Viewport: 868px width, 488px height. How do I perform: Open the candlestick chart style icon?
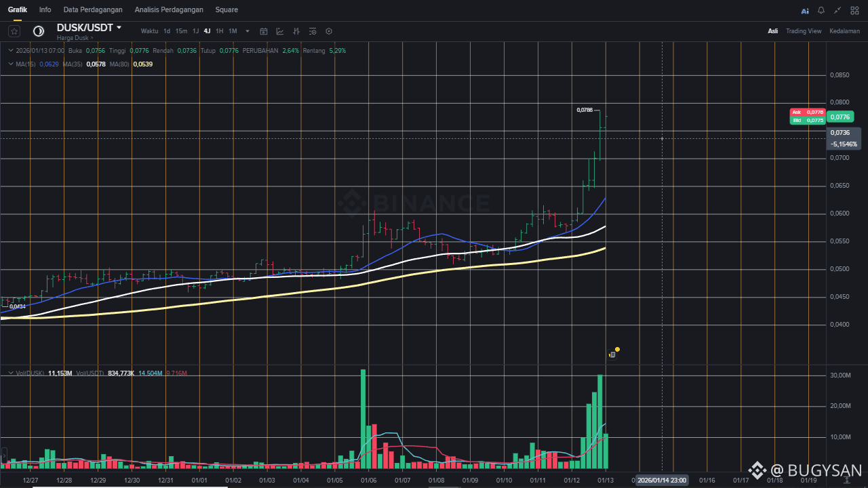[x=296, y=31]
